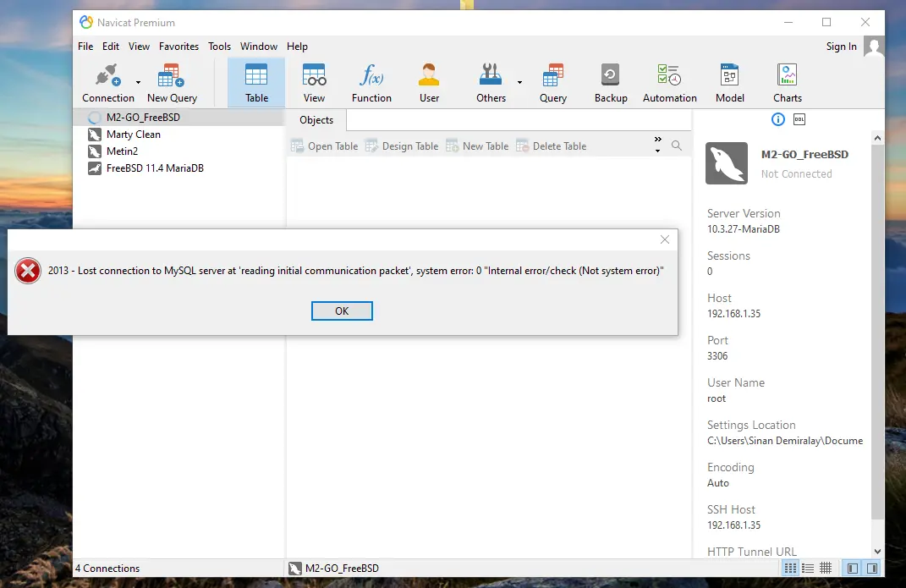Open the Backup toolbar icon
The image size is (906, 588).
[x=611, y=83]
